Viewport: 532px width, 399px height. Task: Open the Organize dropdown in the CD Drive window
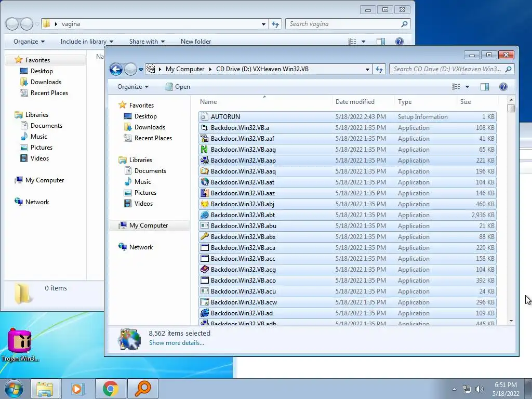tap(133, 87)
